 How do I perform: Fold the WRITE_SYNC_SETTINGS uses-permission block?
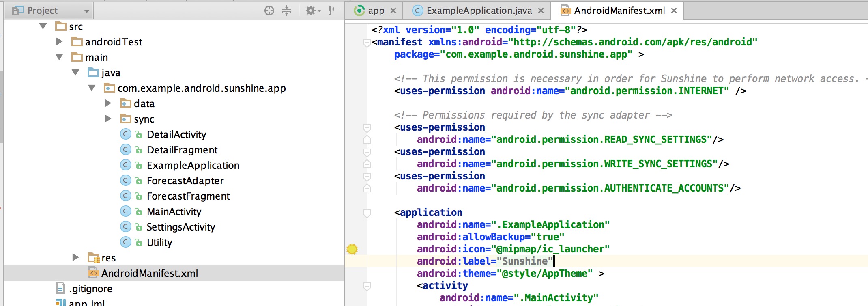pyautogui.click(x=367, y=152)
